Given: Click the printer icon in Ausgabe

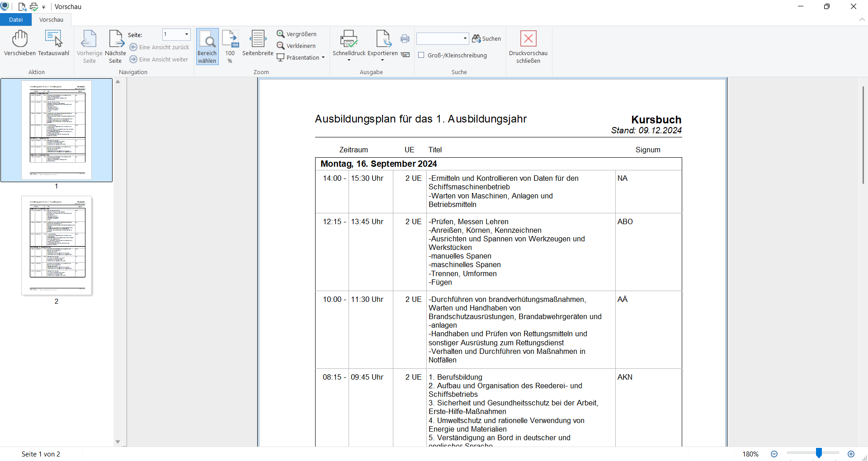Looking at the screenshot, I should click(x=405, y=39).
